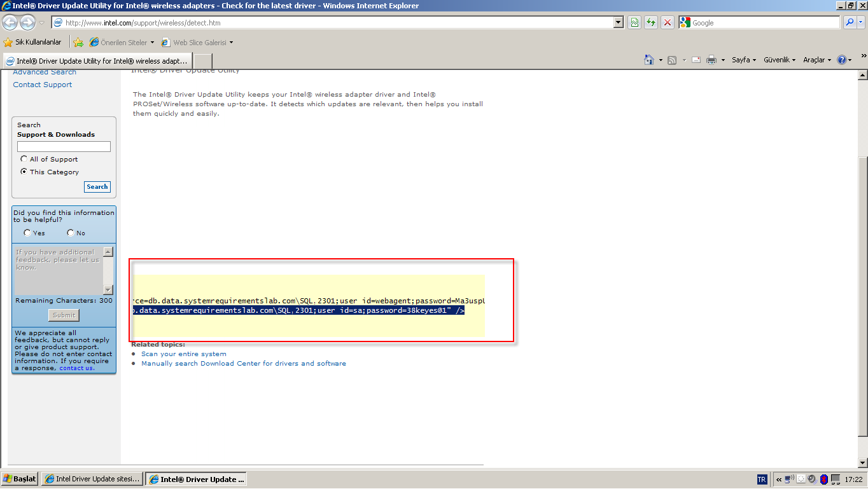Open address bar history dropdown
Viewport: 868px width, 489px height.
(619, 23)
